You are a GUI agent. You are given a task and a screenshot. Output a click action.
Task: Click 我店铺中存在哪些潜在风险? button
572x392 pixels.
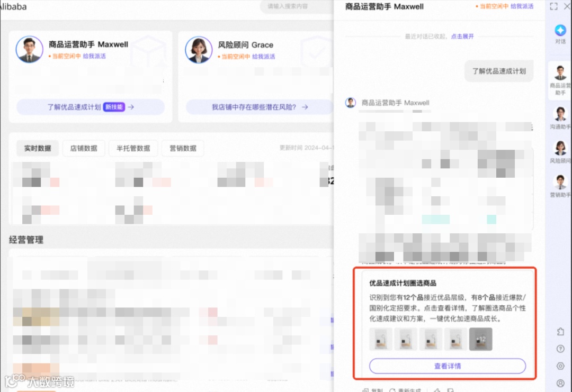(x=260, y=107)
